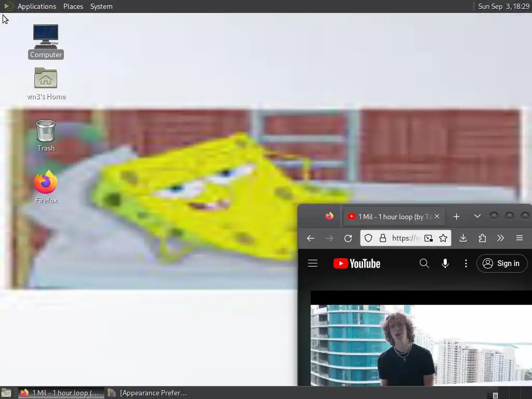Go back to the previous page

[x=311, y=238]
